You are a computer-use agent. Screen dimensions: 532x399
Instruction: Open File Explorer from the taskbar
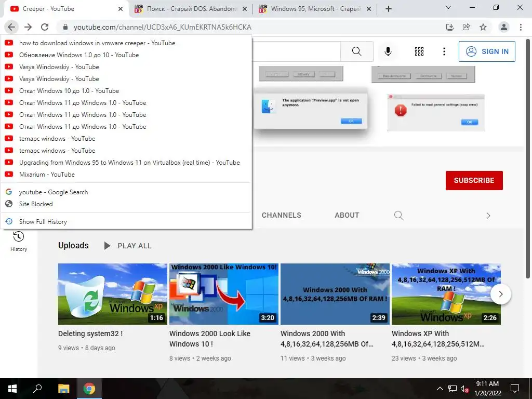[x=63, y=389]
